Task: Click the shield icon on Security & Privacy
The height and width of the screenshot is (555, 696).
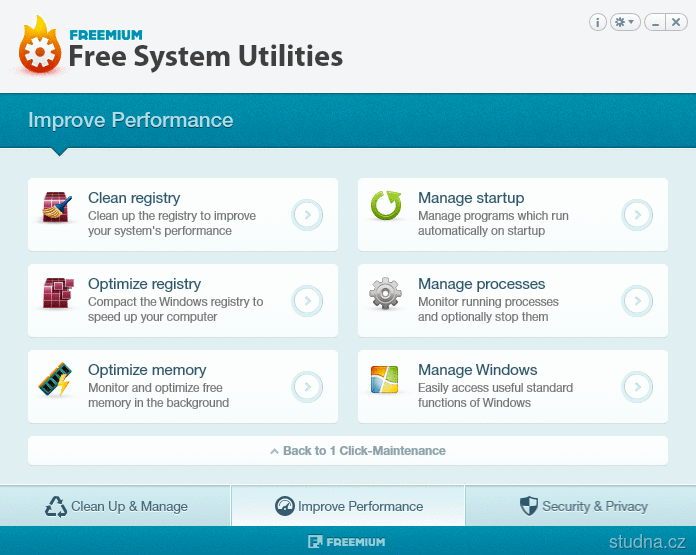Action: 528,506
